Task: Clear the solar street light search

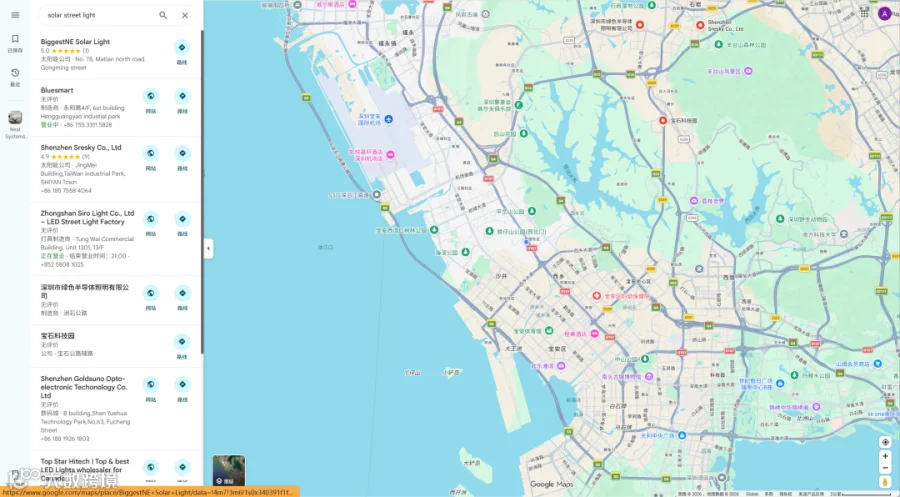Action: coord(185,15)
